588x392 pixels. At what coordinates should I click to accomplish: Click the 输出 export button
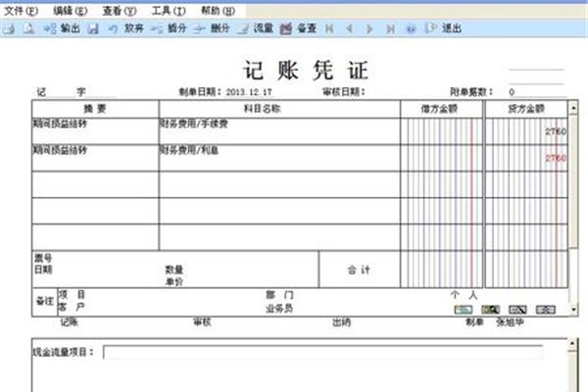(63, 28)
